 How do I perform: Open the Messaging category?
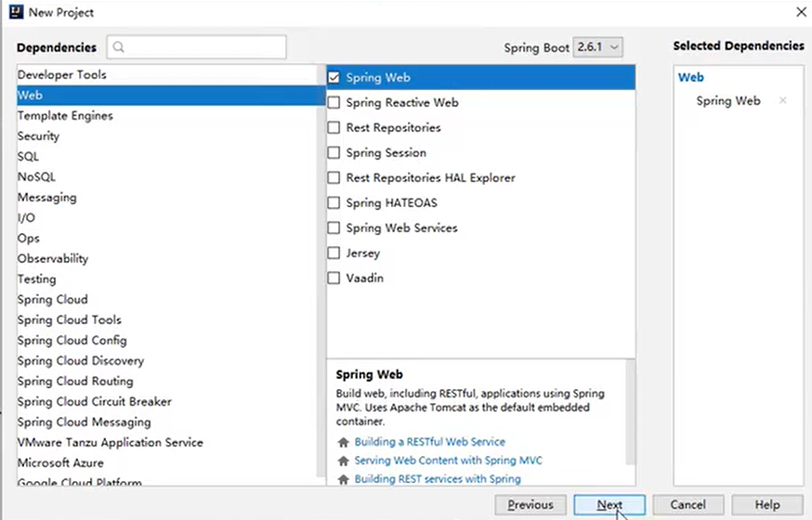point(166,197)
